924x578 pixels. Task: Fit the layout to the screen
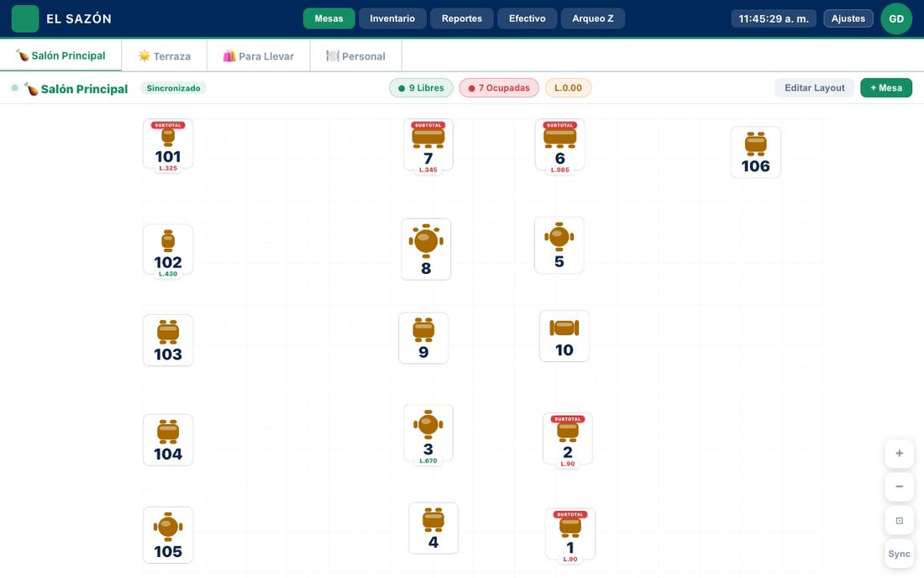[900, 520]
